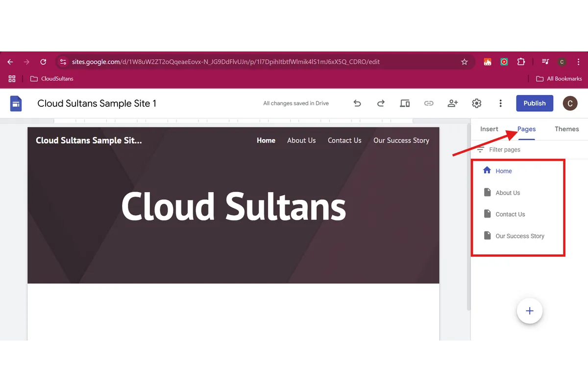The width and height of the screenshot is (588, 392).
Task: Open the CloudSultans bookmark folder
Action: click(x=52, y=78)
